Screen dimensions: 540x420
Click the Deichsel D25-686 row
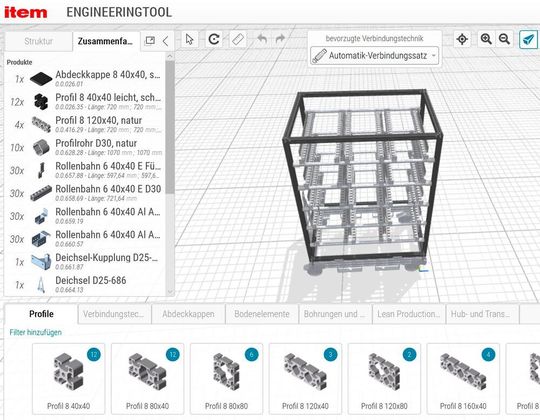85,285
